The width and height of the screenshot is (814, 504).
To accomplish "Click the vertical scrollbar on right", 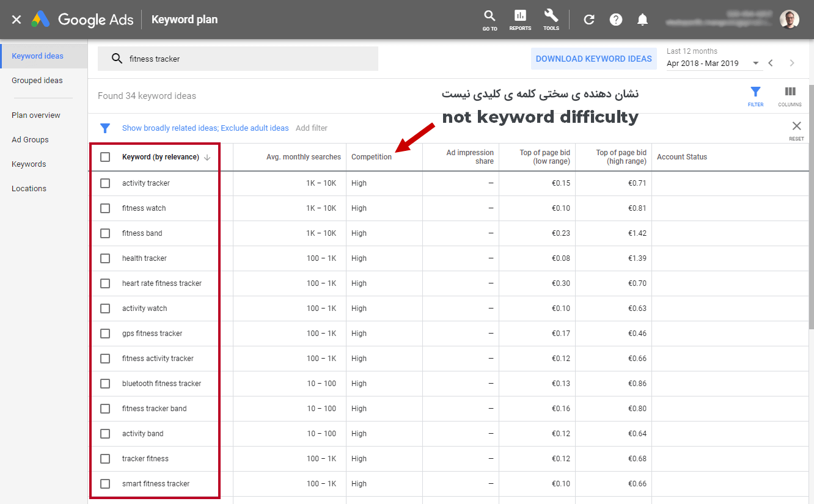I will [x=811, y=208].
